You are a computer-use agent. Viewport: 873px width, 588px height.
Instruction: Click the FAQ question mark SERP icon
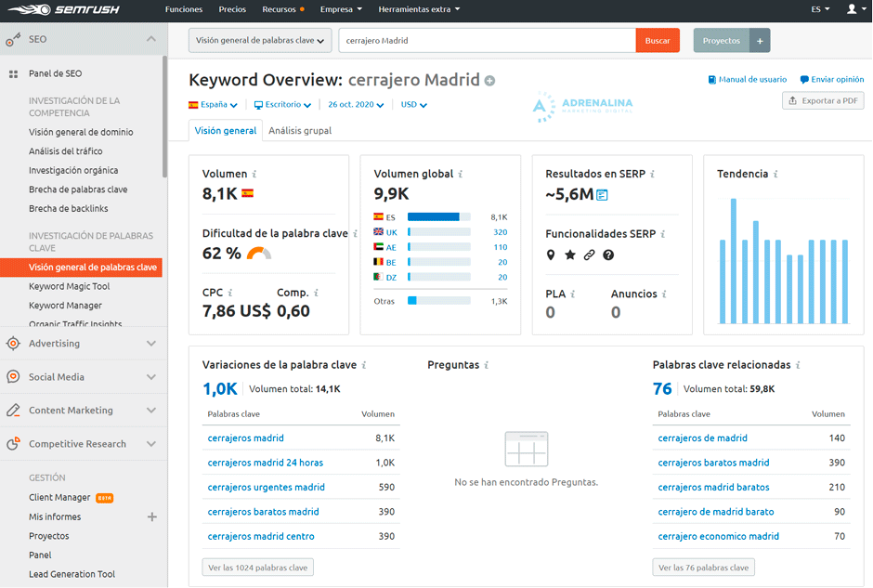pos(608,255)
